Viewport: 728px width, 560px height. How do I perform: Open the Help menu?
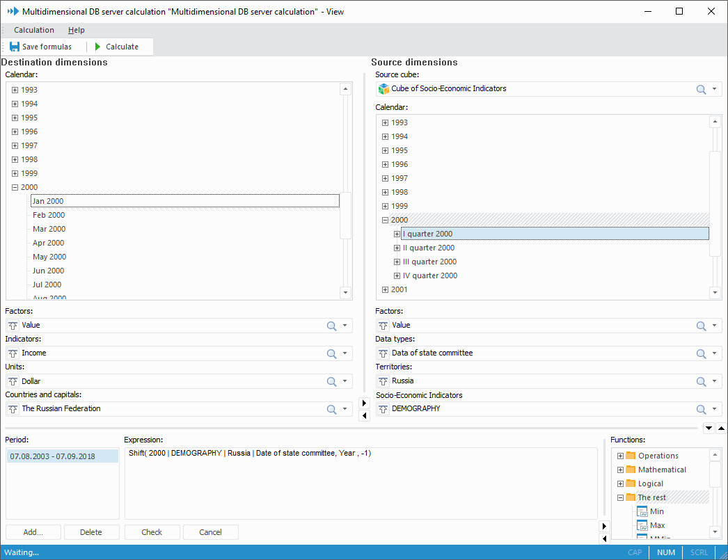77,30
